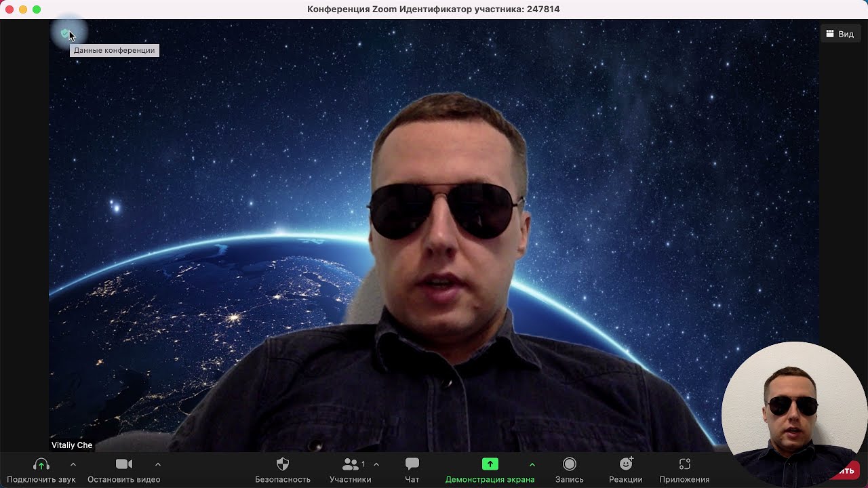
Task: Open Участники participants panel
Action: click(x=351, y=470)
